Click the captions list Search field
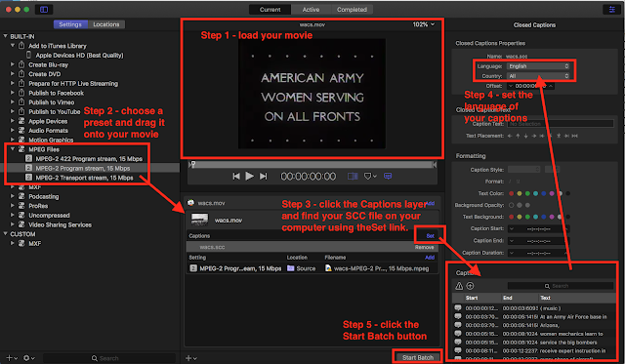Viewport: 625px width, 364px height. click(x=561, y=286)
